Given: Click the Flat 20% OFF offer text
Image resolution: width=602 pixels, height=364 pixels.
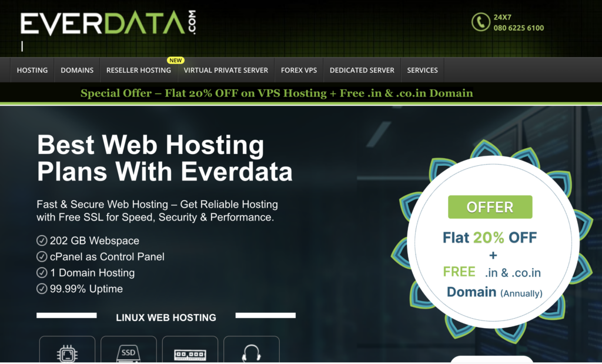Looking at the screenshot, I should (x=490, y=238).
